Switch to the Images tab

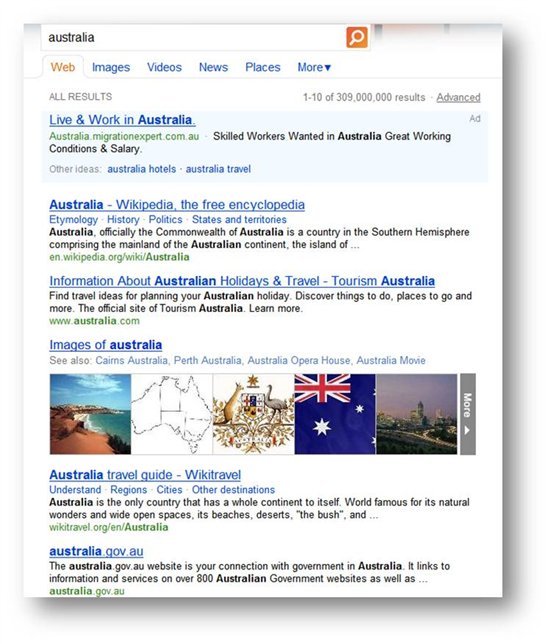point(111,67)
